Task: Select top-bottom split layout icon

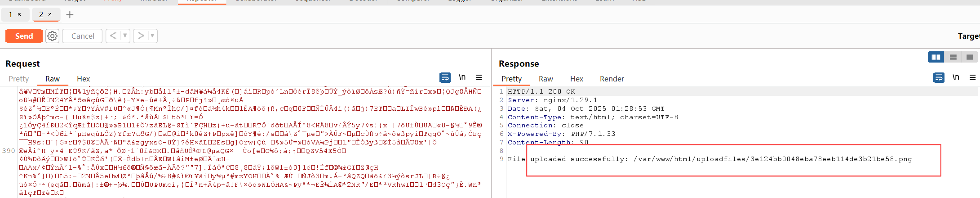Action: pos(953,57)
